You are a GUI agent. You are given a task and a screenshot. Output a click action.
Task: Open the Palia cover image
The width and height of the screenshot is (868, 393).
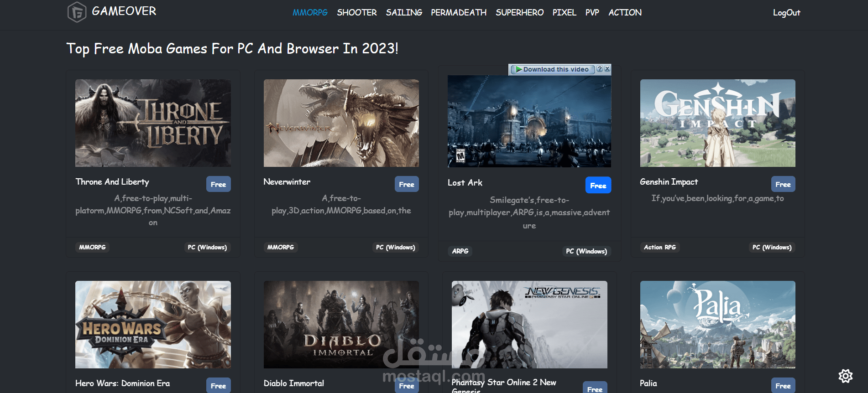click(x=718, y=325)
